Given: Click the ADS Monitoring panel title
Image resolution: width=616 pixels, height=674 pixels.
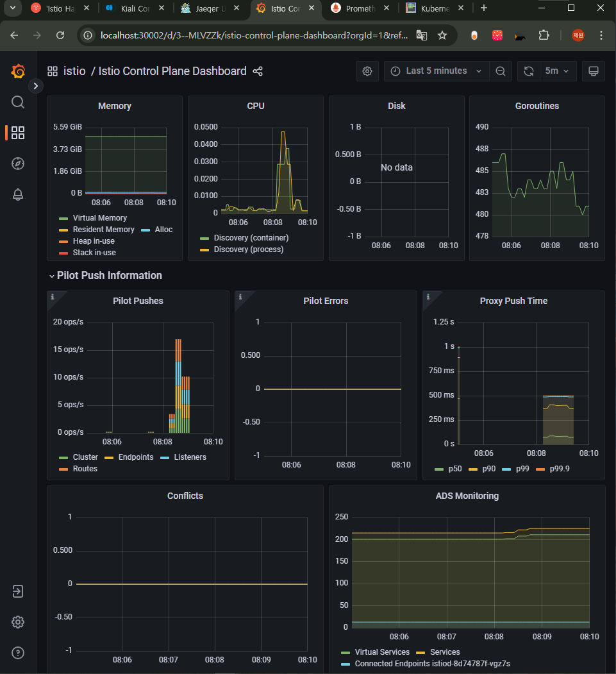Looking at the screenshot, I should (467, 496).
